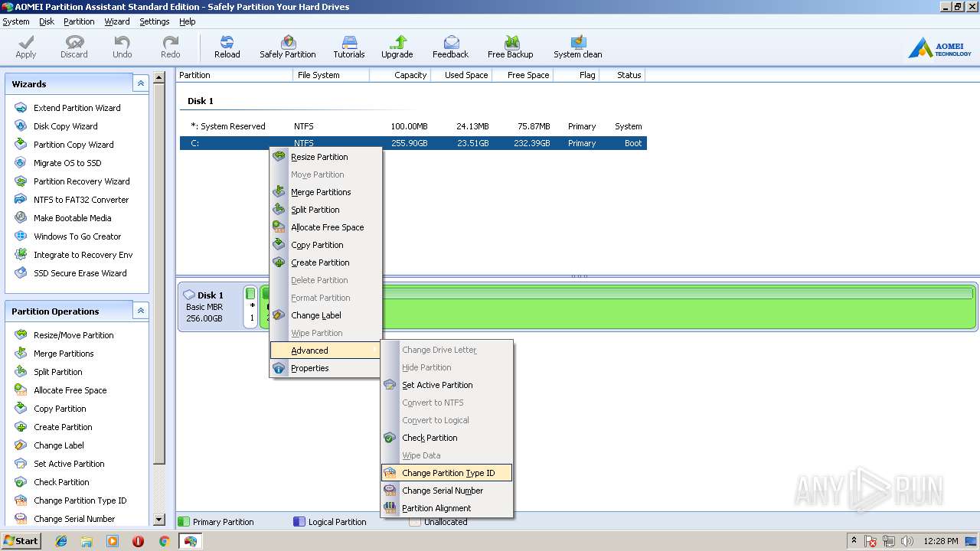
Task: Choose Check Partition in the submenu
Action: [446, 438]
